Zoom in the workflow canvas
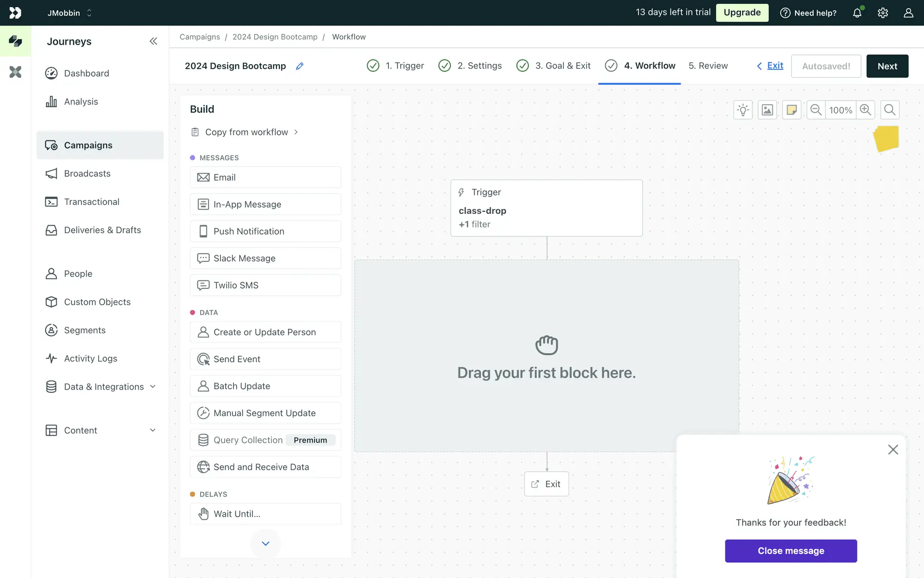924x578 pixels. click(865, 110)
